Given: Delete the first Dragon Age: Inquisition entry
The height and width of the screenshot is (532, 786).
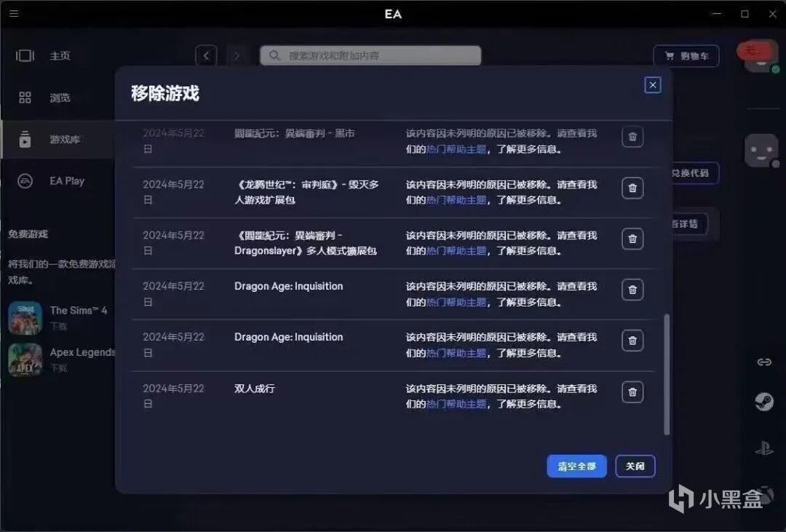Looking at the screenshot, I should click(632, 290).
